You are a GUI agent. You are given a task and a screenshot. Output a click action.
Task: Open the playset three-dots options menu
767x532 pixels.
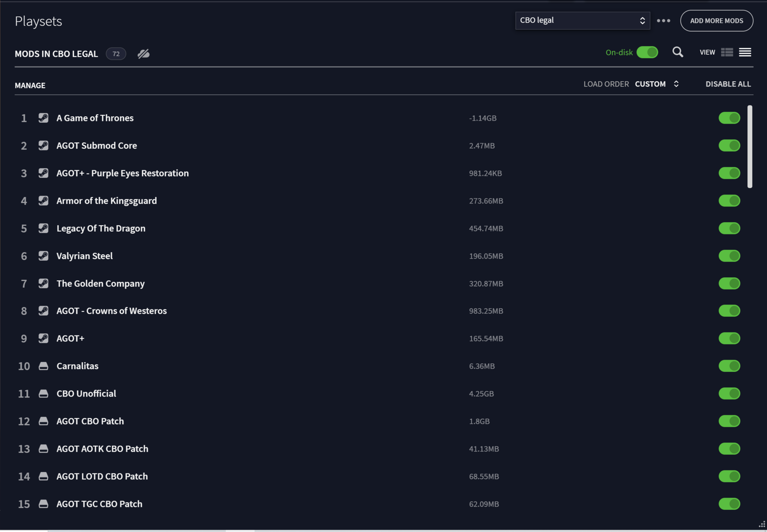(x=664, y=21)
